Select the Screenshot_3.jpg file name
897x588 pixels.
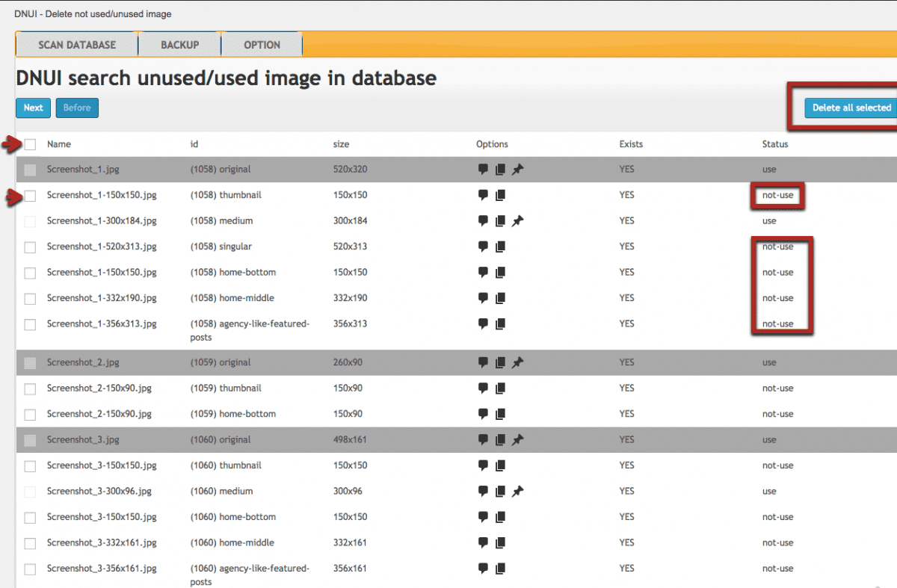tap(83, 440)
